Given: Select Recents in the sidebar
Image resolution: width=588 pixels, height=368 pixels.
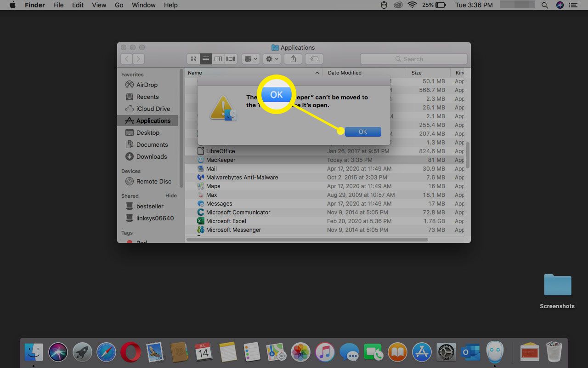Looking at the screenshot, I should pos(147,97).
